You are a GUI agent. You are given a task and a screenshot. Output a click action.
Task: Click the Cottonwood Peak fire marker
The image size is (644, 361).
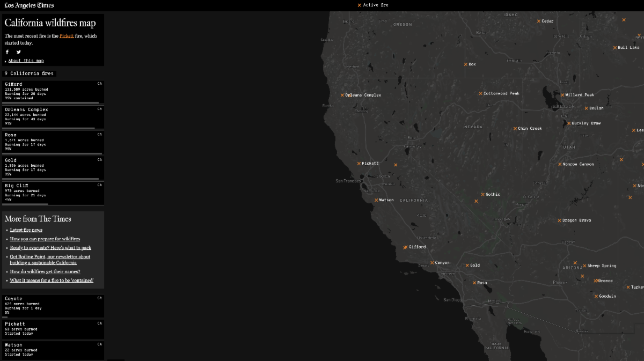481,94
